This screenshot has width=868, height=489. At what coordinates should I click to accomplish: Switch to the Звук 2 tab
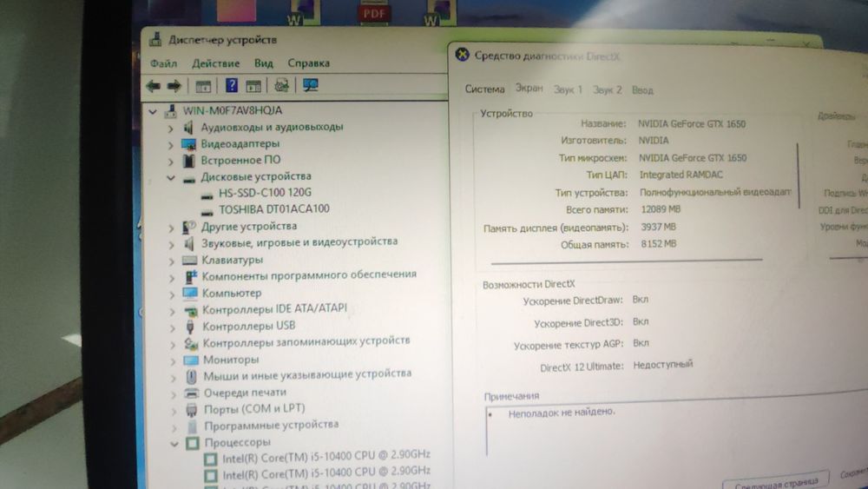[x=608, y=89]
